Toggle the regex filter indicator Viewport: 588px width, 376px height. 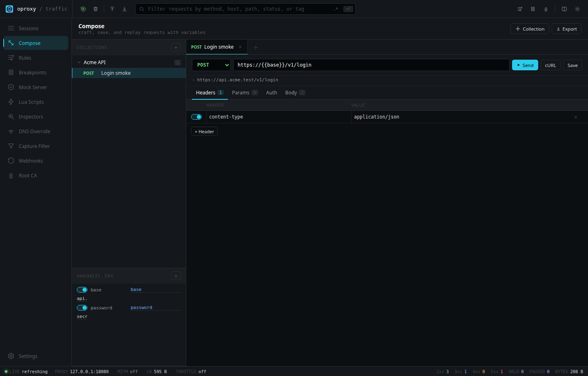click(x=336, y=9)
